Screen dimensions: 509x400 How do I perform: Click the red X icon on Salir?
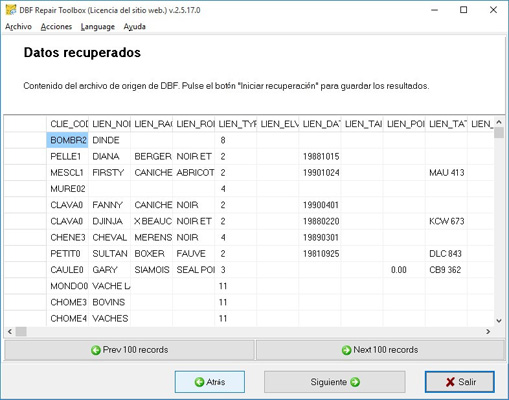pos(450,382)
